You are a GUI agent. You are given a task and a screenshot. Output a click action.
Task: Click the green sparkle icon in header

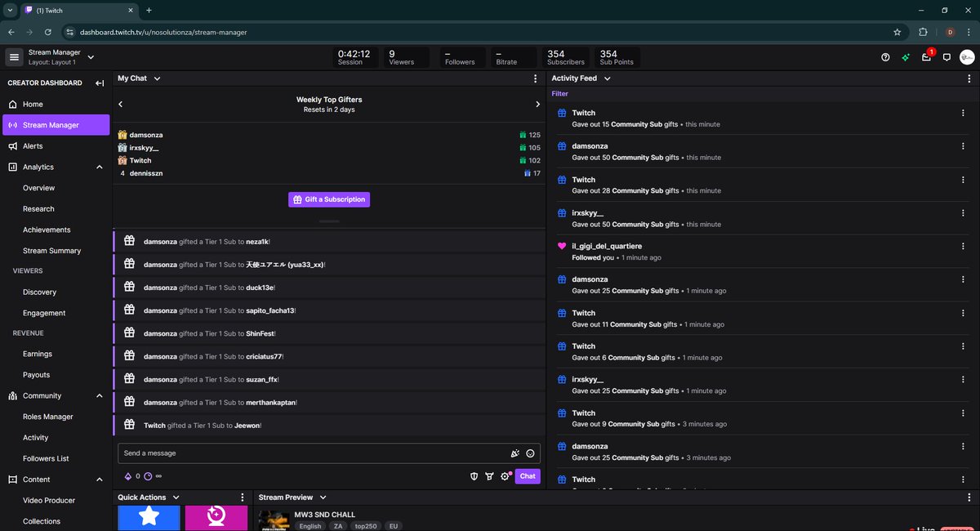[x=906, y=57]
